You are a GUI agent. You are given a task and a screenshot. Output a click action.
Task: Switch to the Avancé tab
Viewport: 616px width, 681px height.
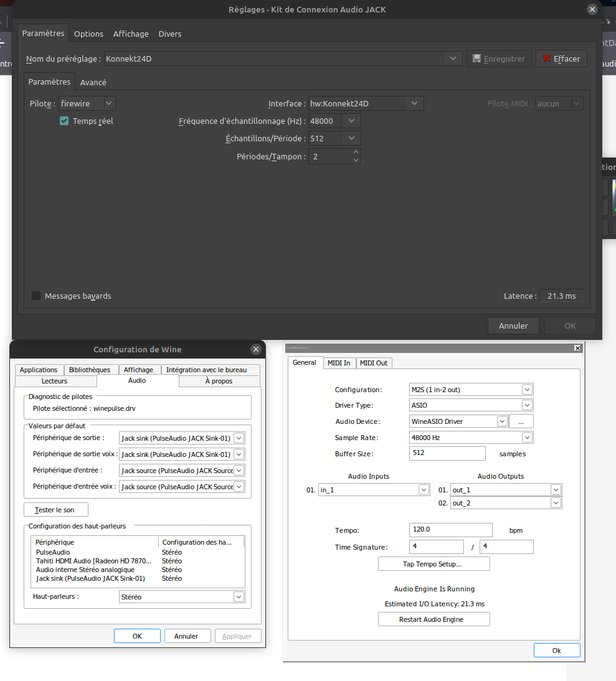93,82
